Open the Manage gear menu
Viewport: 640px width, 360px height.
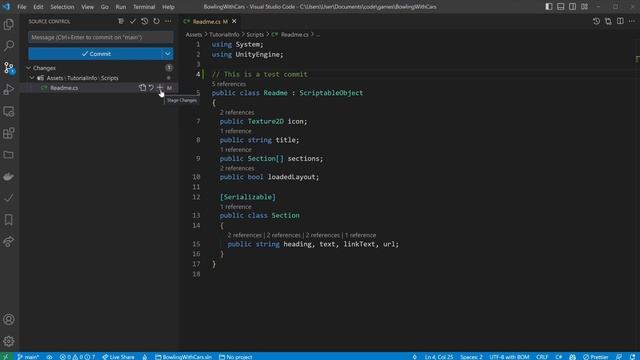pos(9,341)
